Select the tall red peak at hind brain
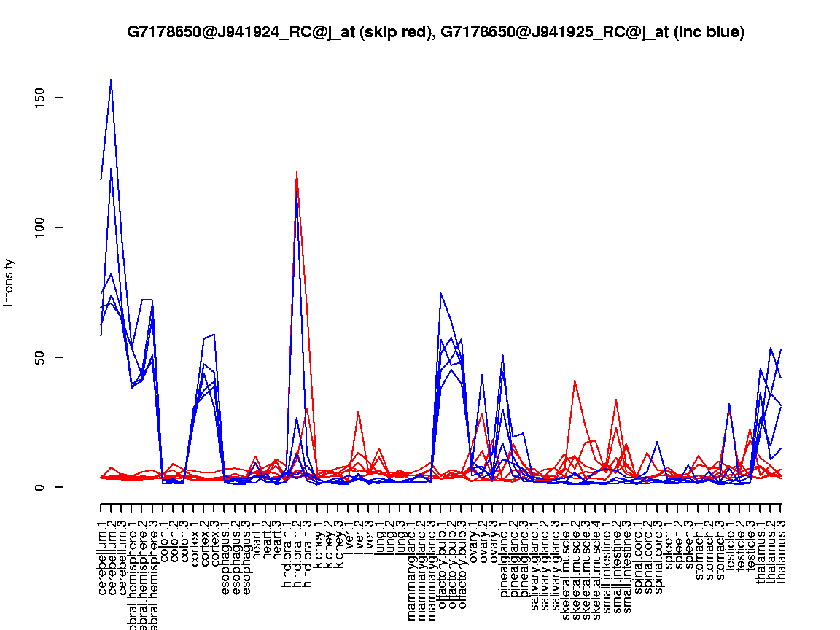The image size is (840, 630). 297,173
